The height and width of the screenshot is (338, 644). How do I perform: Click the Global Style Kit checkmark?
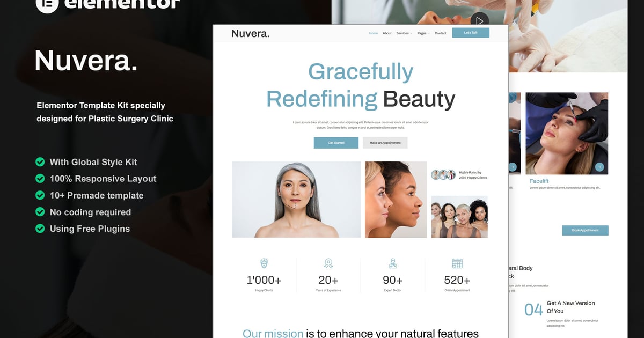point(40,161)
